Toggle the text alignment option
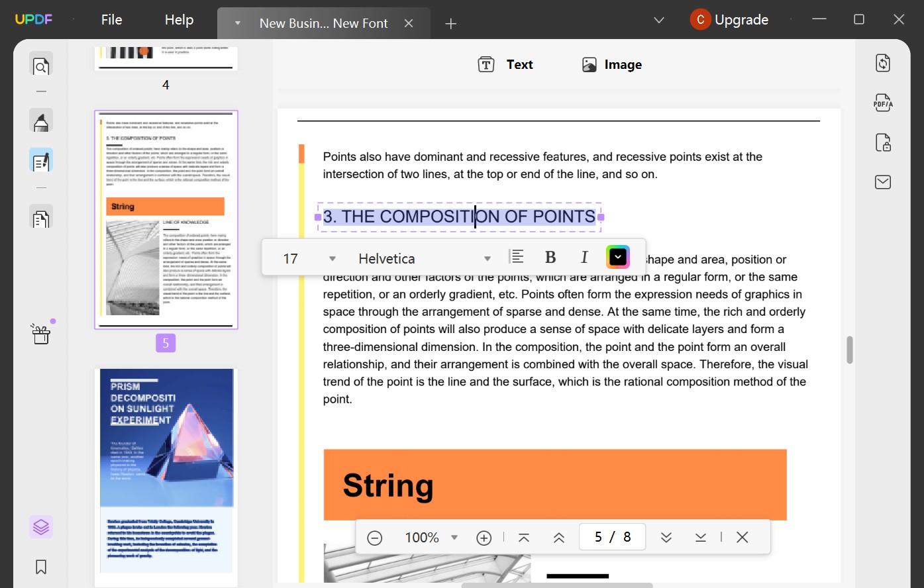Screen dimensions: 924x588 pyautogui.click(x=517, y=256)
